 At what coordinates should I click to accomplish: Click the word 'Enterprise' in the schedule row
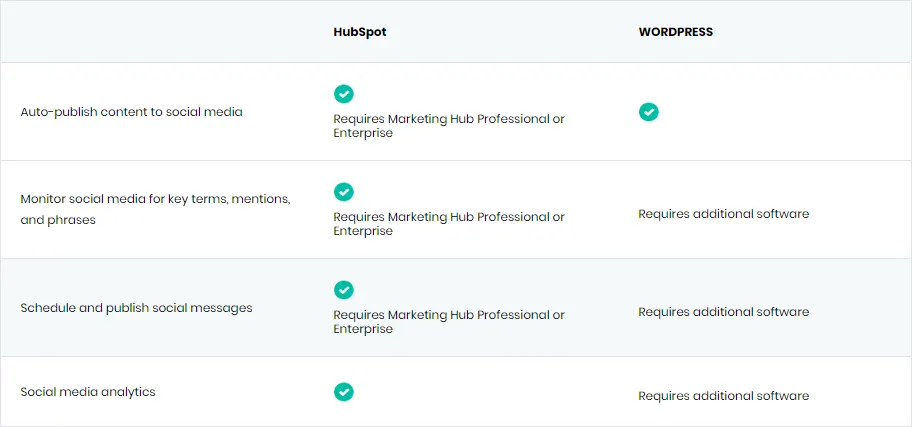click(363, 329)
